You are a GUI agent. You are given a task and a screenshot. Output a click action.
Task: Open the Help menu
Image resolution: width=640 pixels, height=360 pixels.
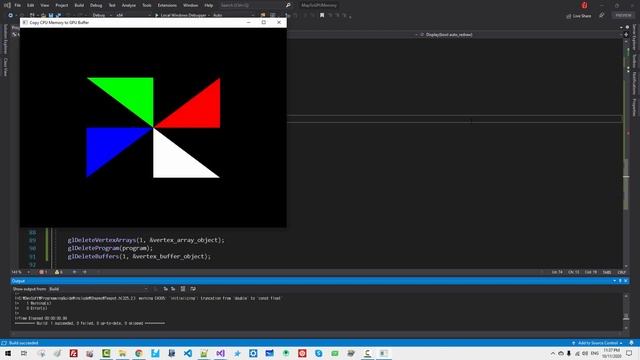(209, 5)
